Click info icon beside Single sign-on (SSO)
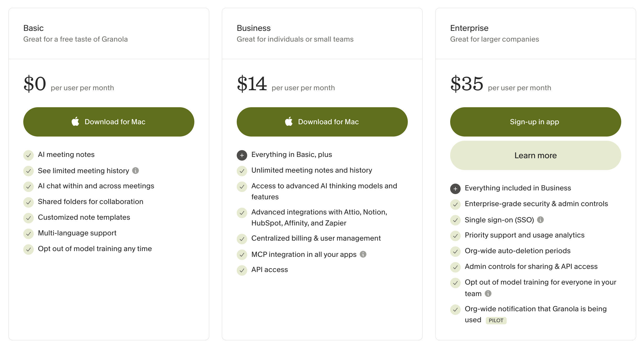This screenshot has height=351, width=644. tap(540, 220)
